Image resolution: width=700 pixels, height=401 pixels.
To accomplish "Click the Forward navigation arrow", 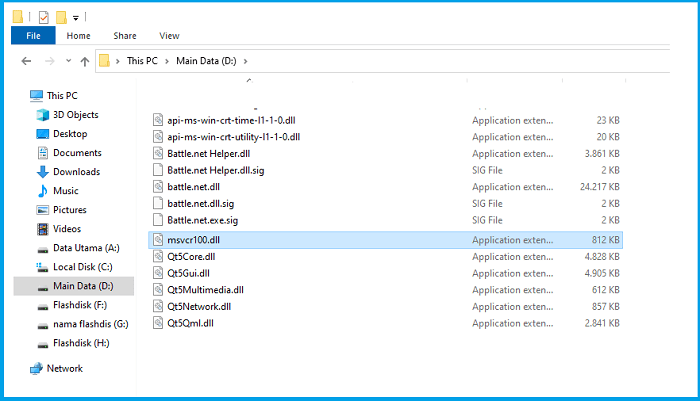I will pos(50,61).
